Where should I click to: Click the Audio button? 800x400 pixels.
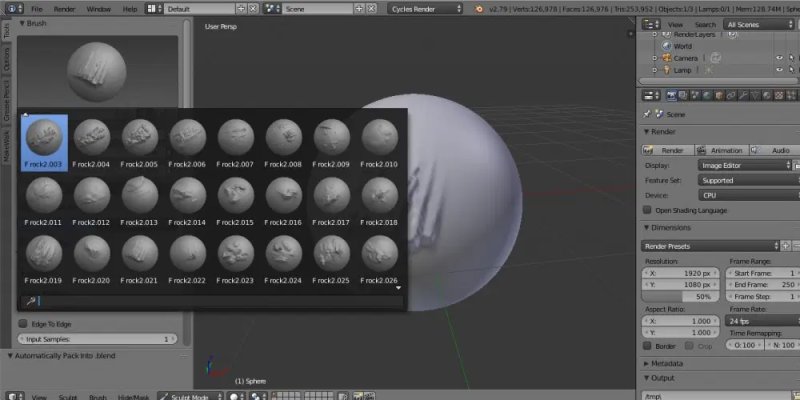click(x=774, y=151)
